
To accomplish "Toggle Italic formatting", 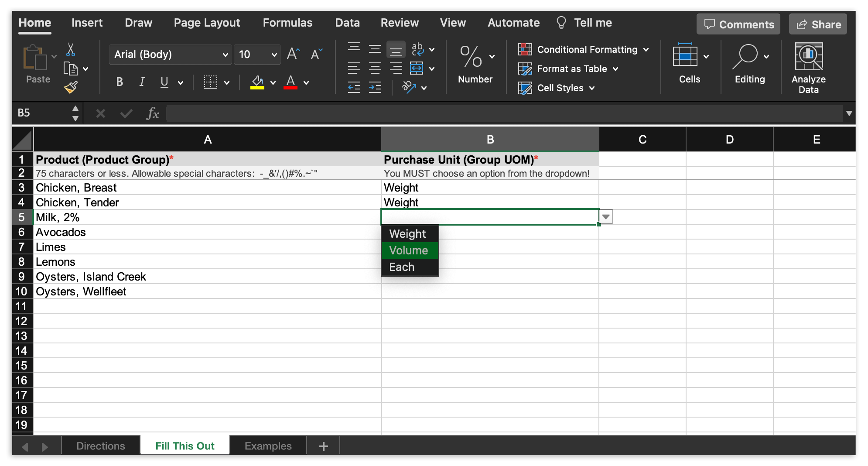I will tap(142, 82).
